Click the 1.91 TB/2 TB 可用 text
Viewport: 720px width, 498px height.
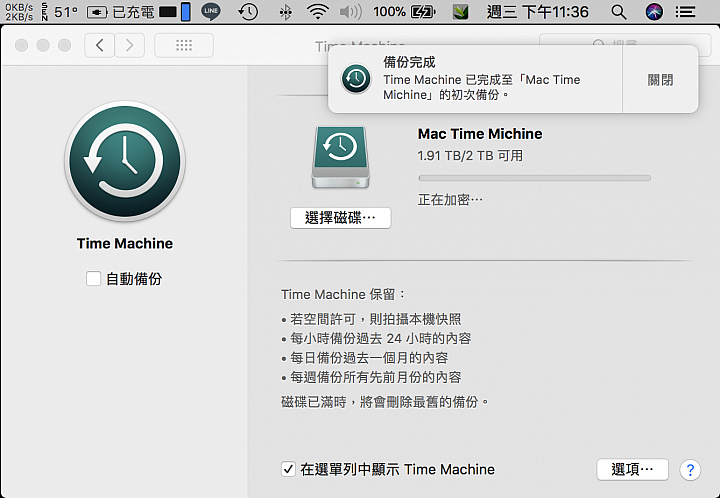click(470, 156)
